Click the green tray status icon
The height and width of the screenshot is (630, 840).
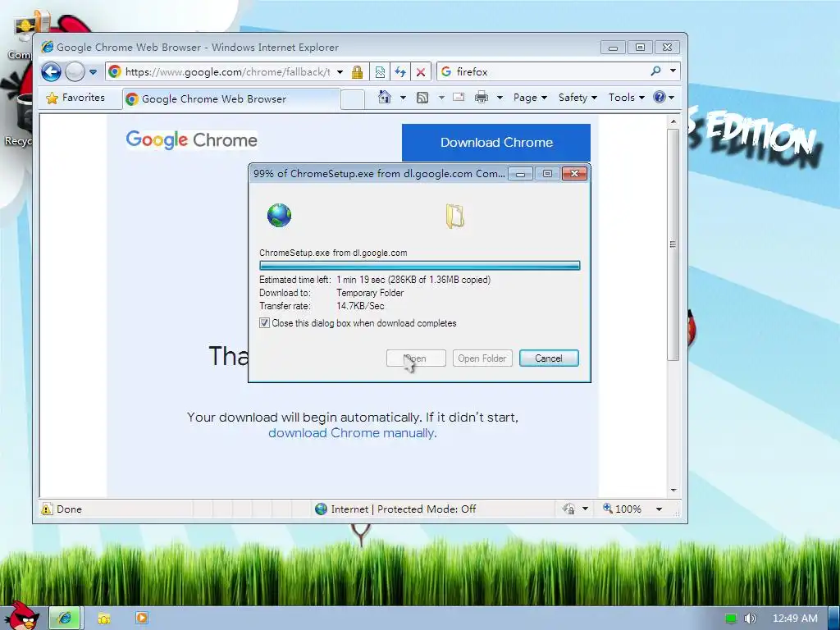point(730,619)
